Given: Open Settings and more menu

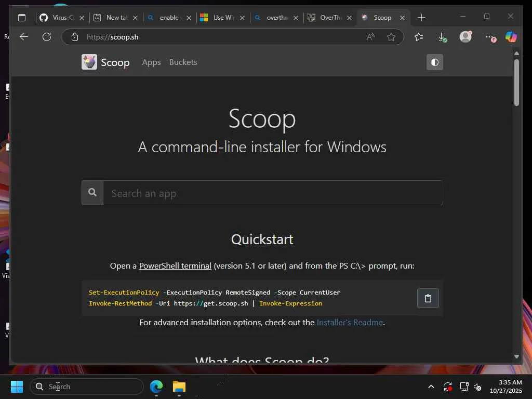Looking at the screenshot, I should tap(490, 37).
